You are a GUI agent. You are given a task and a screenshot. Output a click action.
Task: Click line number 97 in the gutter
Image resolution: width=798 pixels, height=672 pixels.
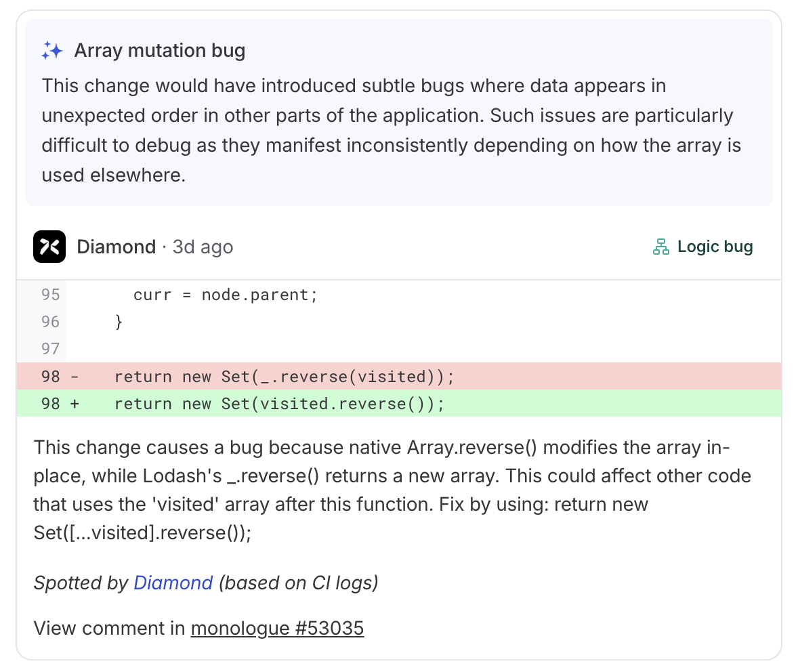point(50,349)
